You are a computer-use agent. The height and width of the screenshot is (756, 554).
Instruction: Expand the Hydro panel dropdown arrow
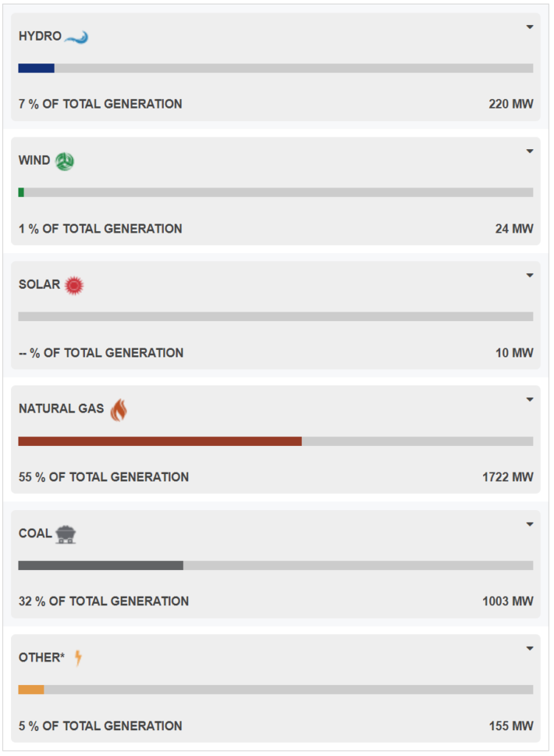530,27
